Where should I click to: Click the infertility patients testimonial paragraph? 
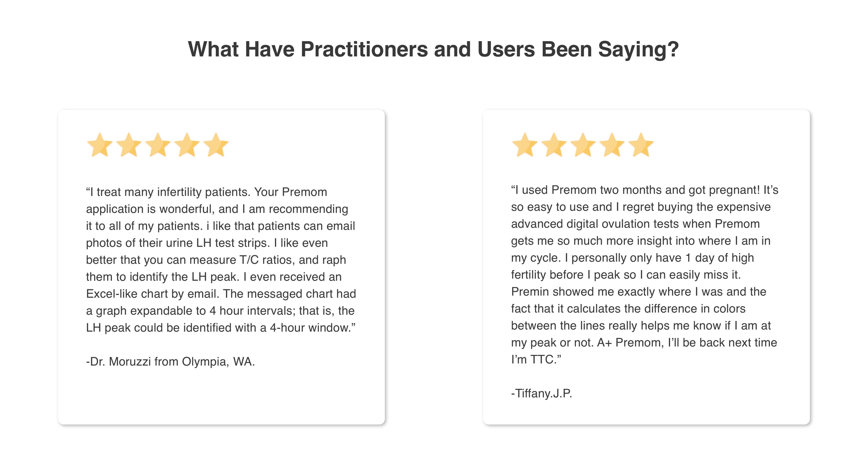pyautogui.click(x=221, y=260)
